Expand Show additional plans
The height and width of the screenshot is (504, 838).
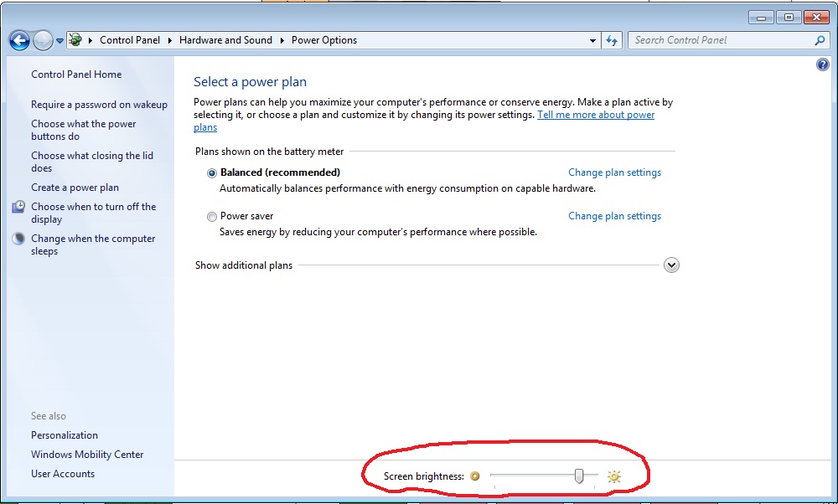671,265
